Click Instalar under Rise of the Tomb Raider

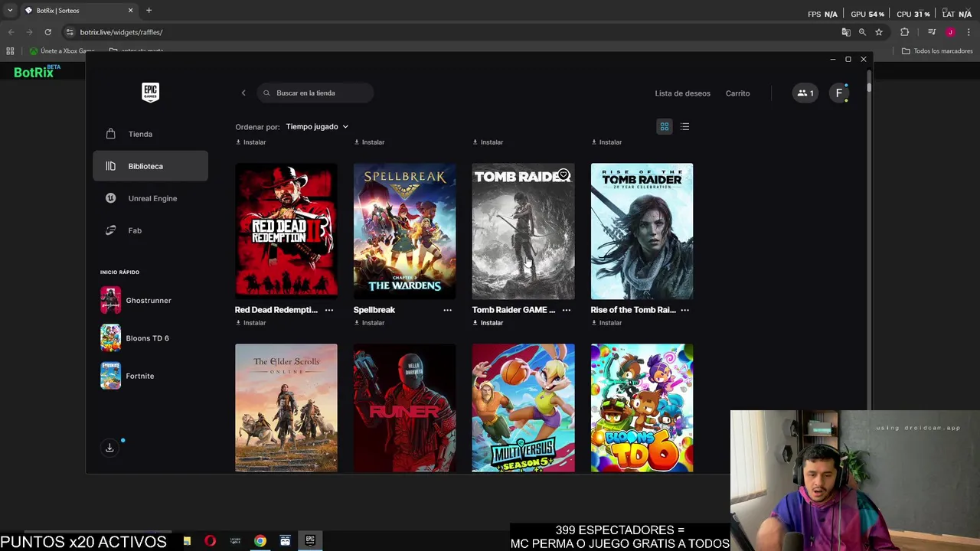pyautogui.click(x=606, y=323)
